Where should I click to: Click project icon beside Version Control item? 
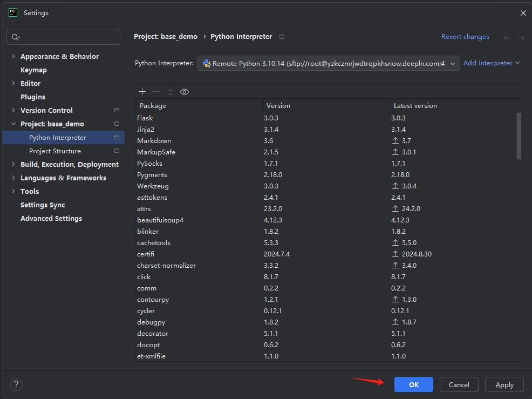coord(117,110)
